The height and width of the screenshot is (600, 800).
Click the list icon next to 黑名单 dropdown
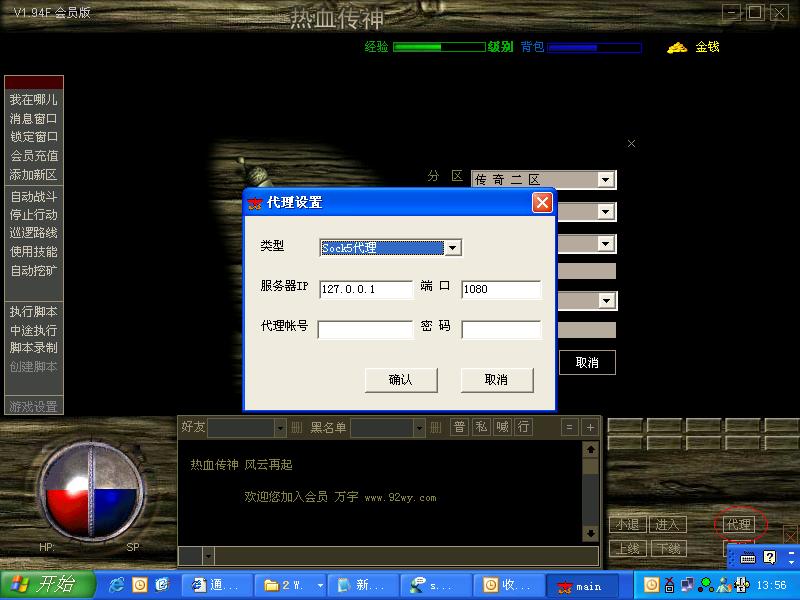(x=435, y=428)
